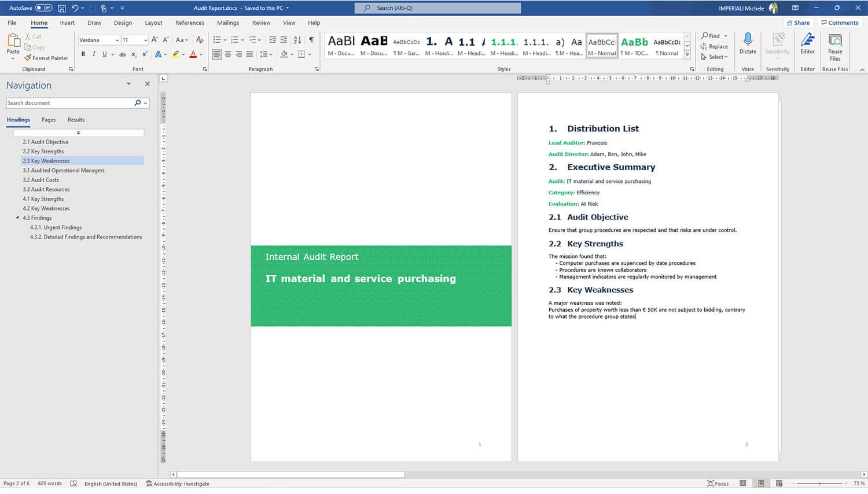Toggle Print Layout view button
The height and width of the screenshot is (494, 868).
pos(761,484)
